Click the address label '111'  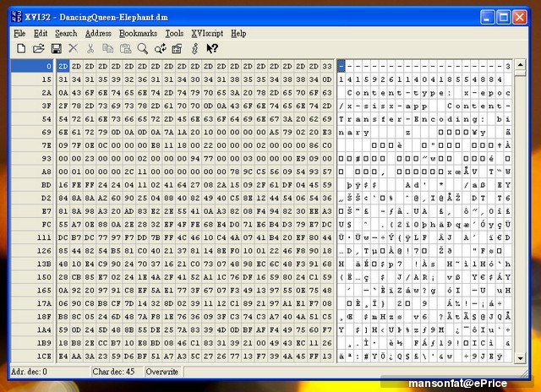click(x=44, y=237)
